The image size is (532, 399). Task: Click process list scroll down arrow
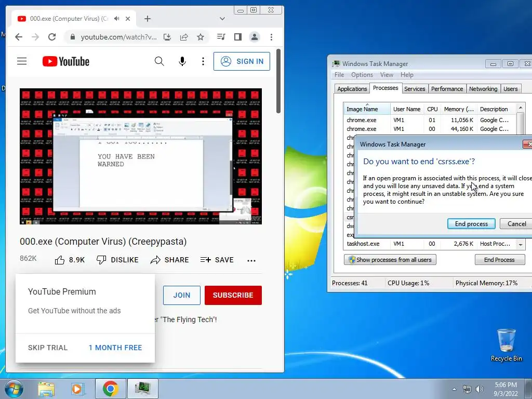point(521,245)
